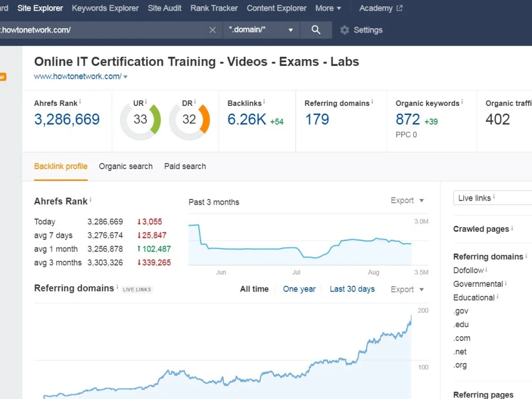Click the .org row
This screenshot has width=532, height=399.
coord(460,365)
